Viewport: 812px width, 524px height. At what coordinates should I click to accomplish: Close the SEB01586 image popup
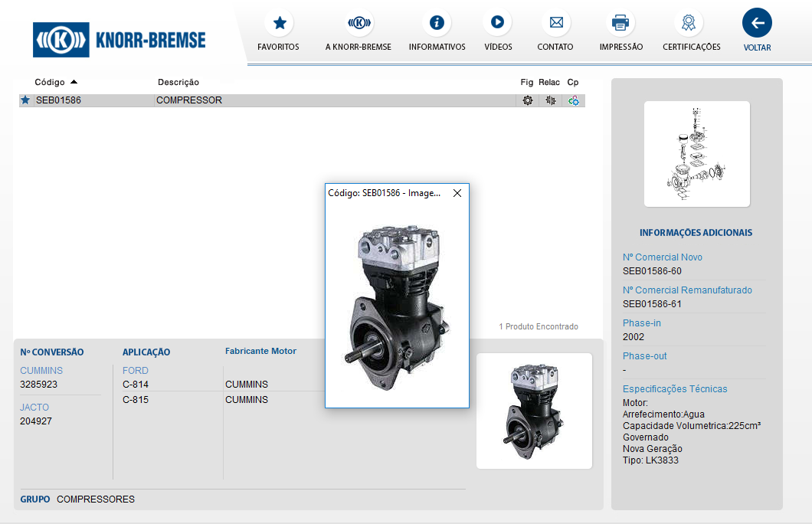(x=457, y=194)
